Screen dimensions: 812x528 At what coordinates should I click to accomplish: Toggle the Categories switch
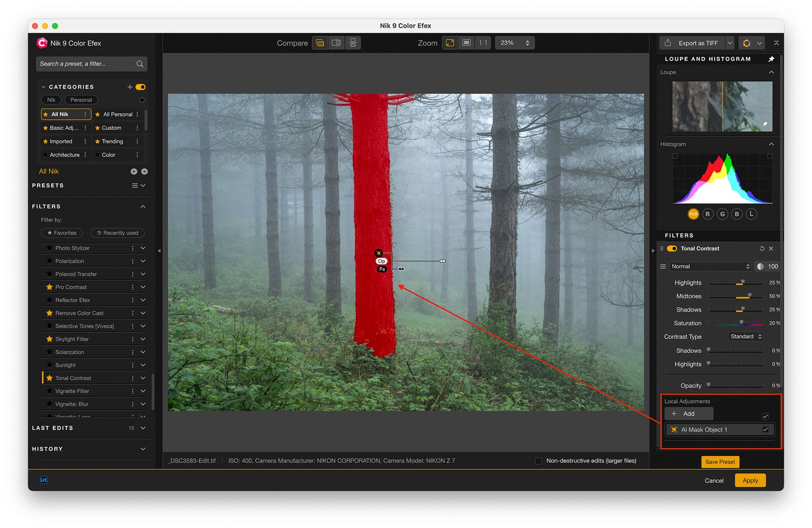[x=141, y=87]
